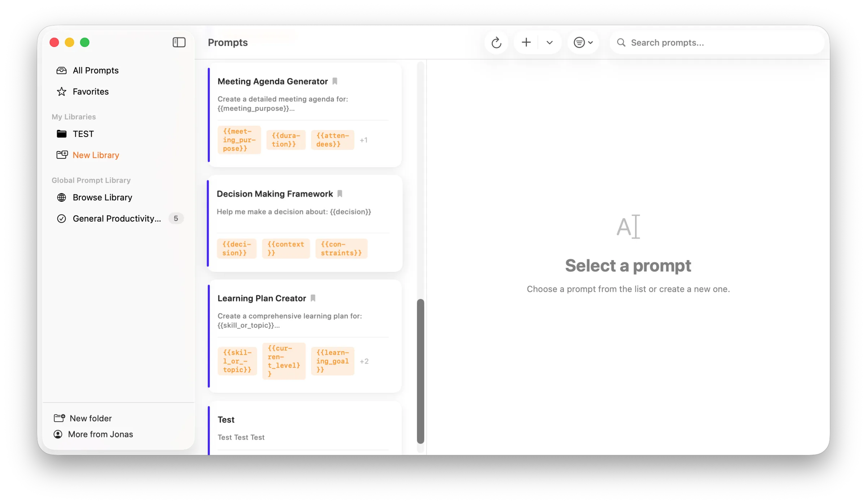Viewport: 867px width, 504px height.
Task: Click 'Create a comprehensive learning plan for' text
Action: pos(290,321)
